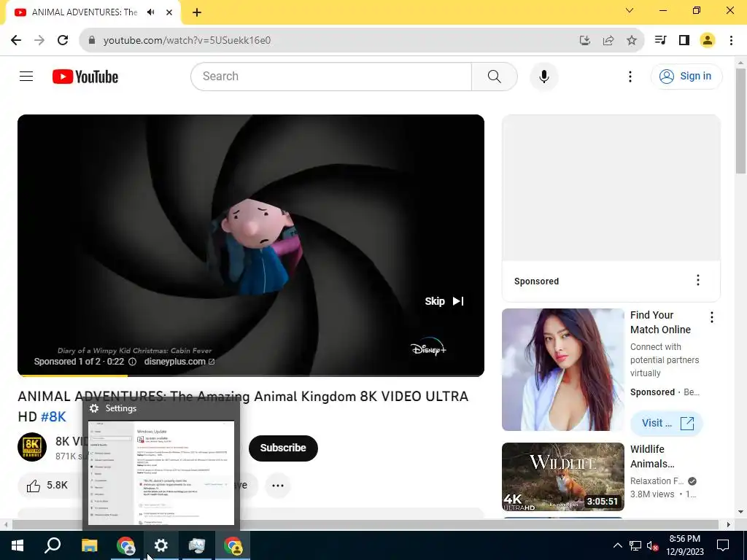Reload the YouTube page
Viewport: 747px width, 560px height.
pos(63,40)
